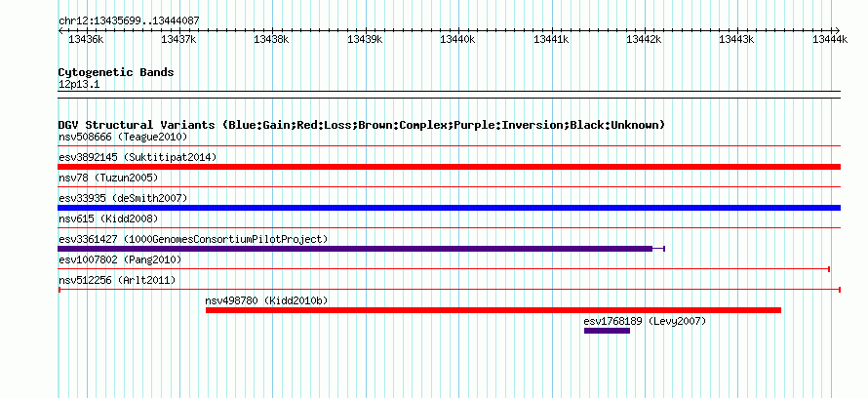Click the thin red esv1007802 variant line
The height and width of the screenshot is (398, 868).
tap(444, 269)
